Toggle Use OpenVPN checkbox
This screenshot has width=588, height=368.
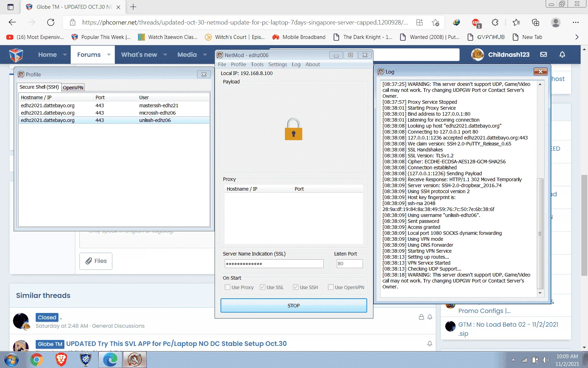(x=331, y=287)
